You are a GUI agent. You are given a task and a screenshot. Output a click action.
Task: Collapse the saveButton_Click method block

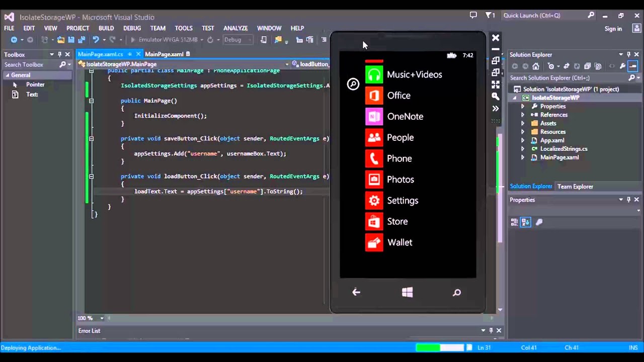coord(91,138)
